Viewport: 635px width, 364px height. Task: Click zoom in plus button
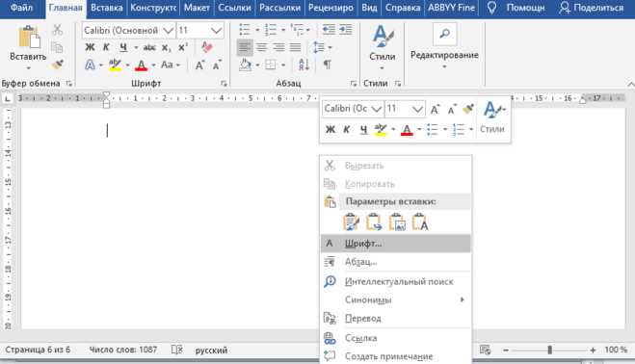tap(593, 351)
